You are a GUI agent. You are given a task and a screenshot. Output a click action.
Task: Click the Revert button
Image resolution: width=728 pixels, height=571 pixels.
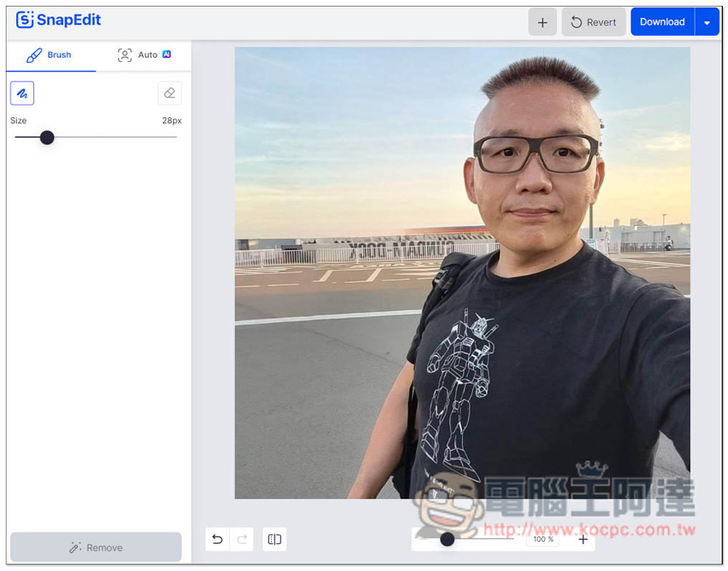(593, 22)
